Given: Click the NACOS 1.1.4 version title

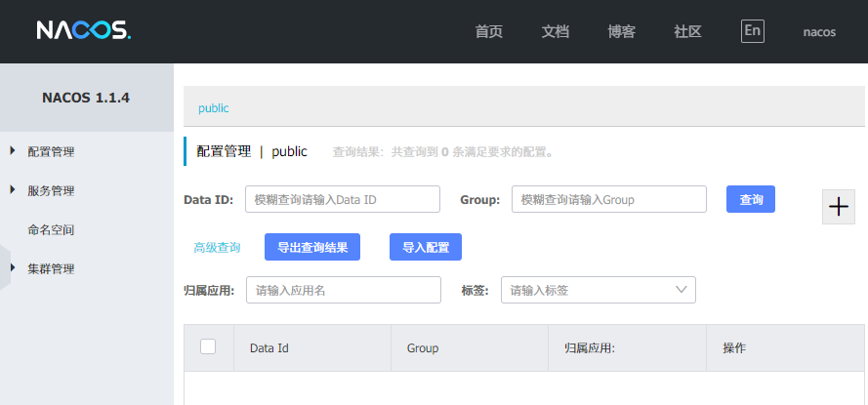Looking at the screenshot, I should (86, 98).
